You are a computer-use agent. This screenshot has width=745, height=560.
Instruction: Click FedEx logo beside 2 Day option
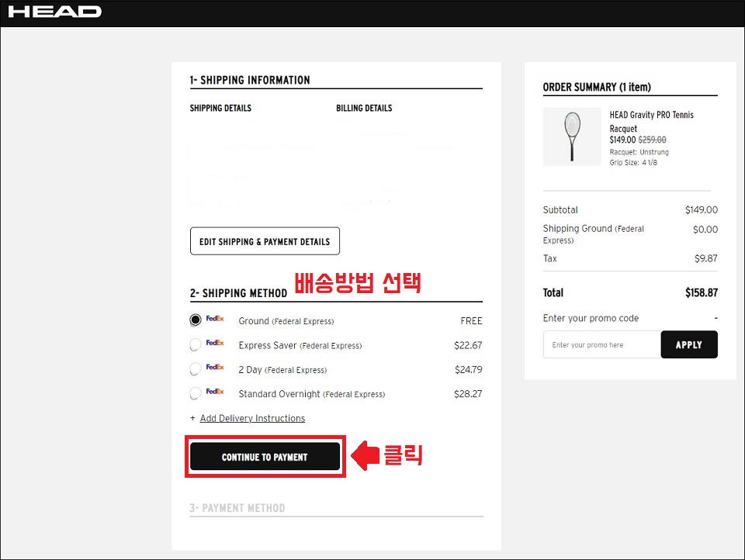(x=215, y=367)
